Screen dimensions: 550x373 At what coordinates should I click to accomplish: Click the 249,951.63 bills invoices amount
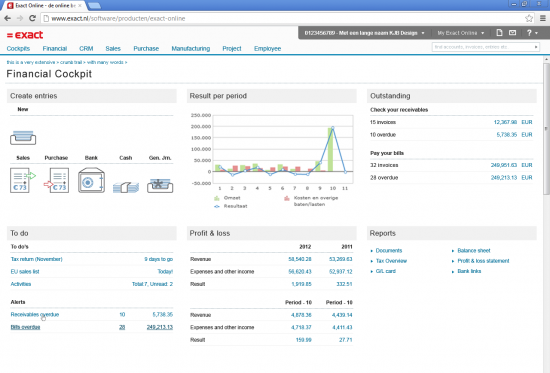[504, 165]
